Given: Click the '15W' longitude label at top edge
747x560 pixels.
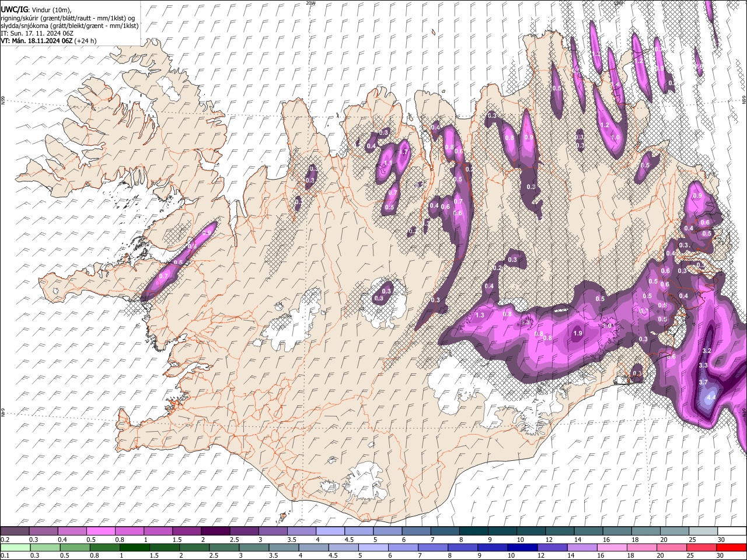Looking at the screenshot, I should pyautogui.click(x=618, y=3).
